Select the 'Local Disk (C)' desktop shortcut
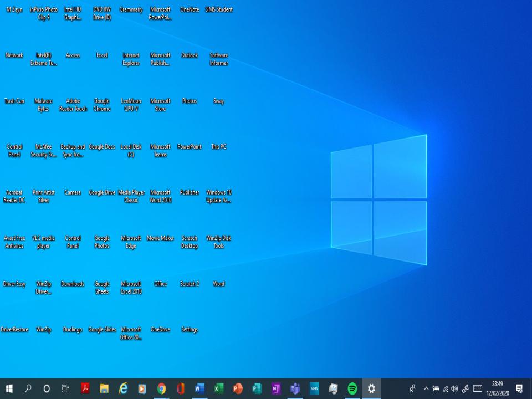The image size is (532, 399). click(x=131, y=151)
